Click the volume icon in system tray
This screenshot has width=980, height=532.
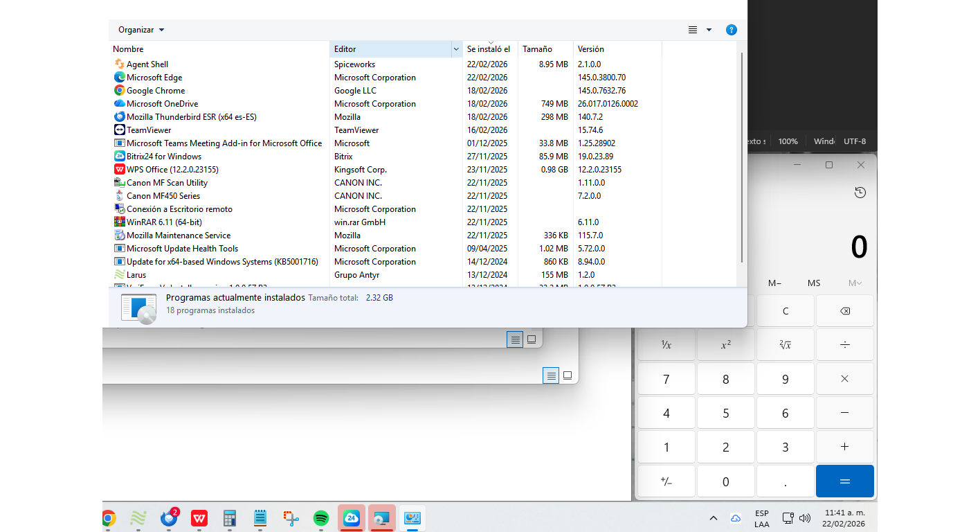pos(804,518)
